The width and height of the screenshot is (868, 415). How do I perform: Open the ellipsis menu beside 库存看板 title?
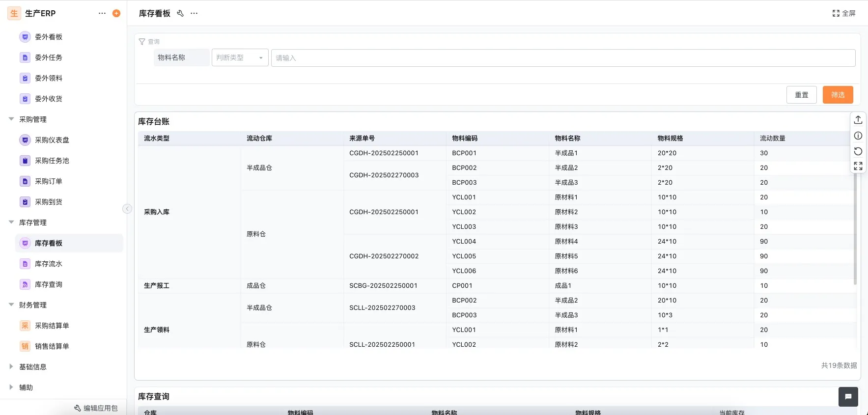point(194,13)
